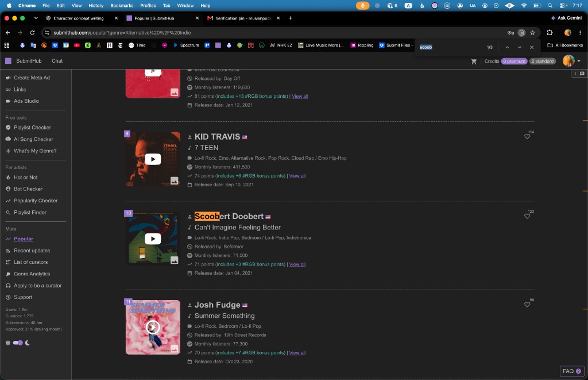Bookmark this page with star icon
Screen dimensions: 588x380
point(532,33)
